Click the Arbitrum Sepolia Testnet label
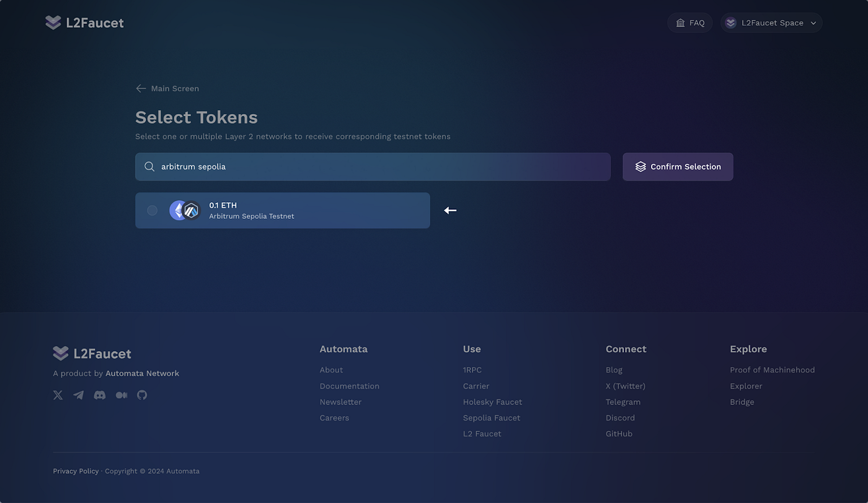The width and height of the screenshot is (868, 503). click(x=252, y=216)
